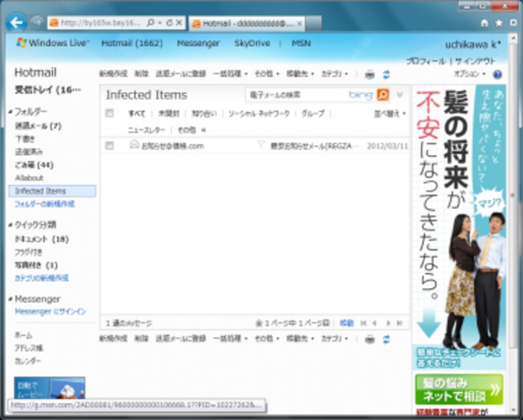The height and width of the screenshot is (420, 523).
Task: Click the サインアウト link
Action: [475, 61]
